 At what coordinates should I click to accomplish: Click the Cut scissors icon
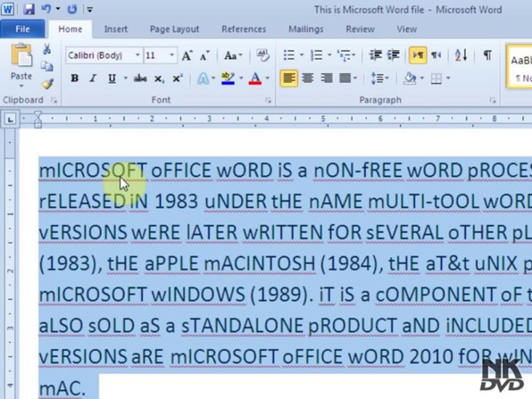tap(47, 49)
